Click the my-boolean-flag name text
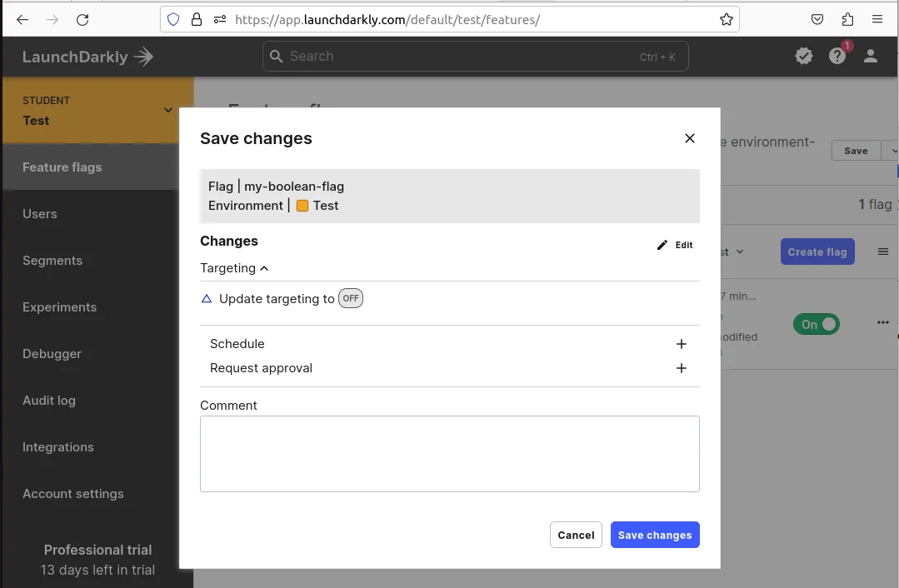Image resolution: width=899 pixels, height=588 pixels. 294,187
